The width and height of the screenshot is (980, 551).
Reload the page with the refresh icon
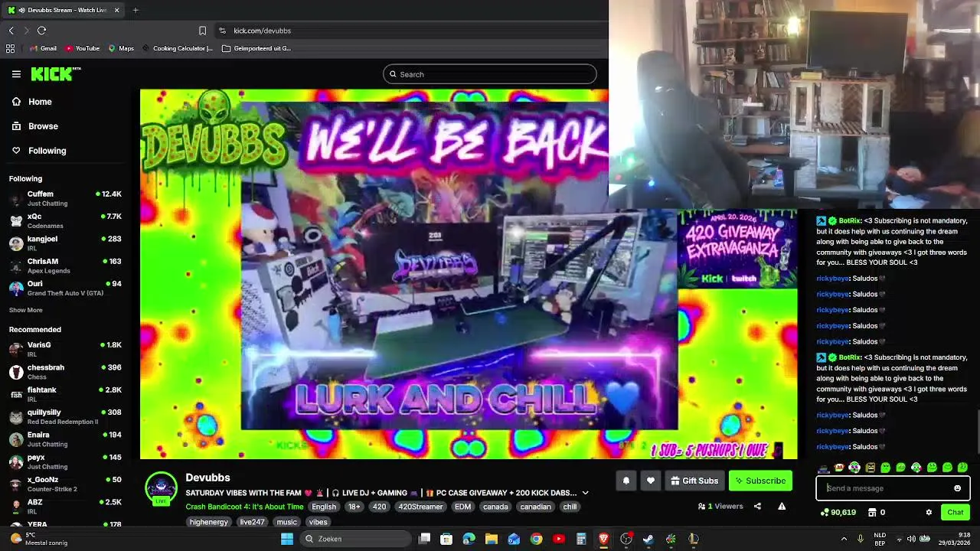(x=41, y=31)
